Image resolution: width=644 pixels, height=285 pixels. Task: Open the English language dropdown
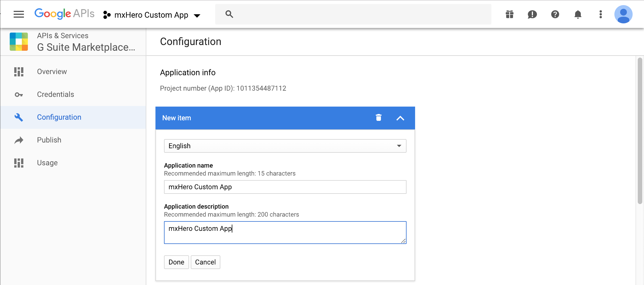point(285,146)
